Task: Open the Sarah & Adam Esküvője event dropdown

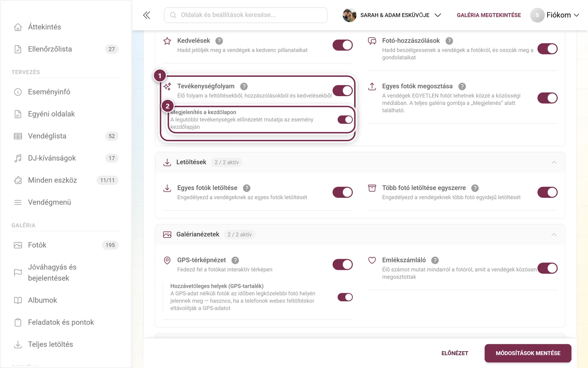Action: (x=392, y=15)
